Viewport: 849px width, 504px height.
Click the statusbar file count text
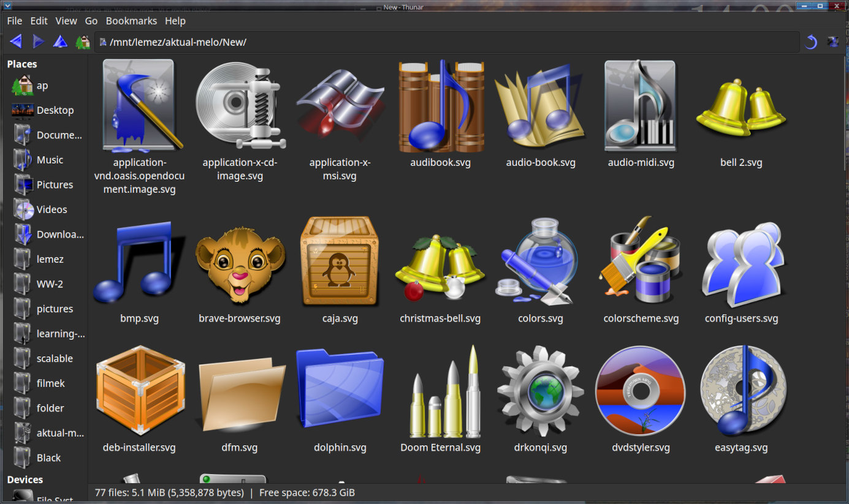click(x=169, y=492)
